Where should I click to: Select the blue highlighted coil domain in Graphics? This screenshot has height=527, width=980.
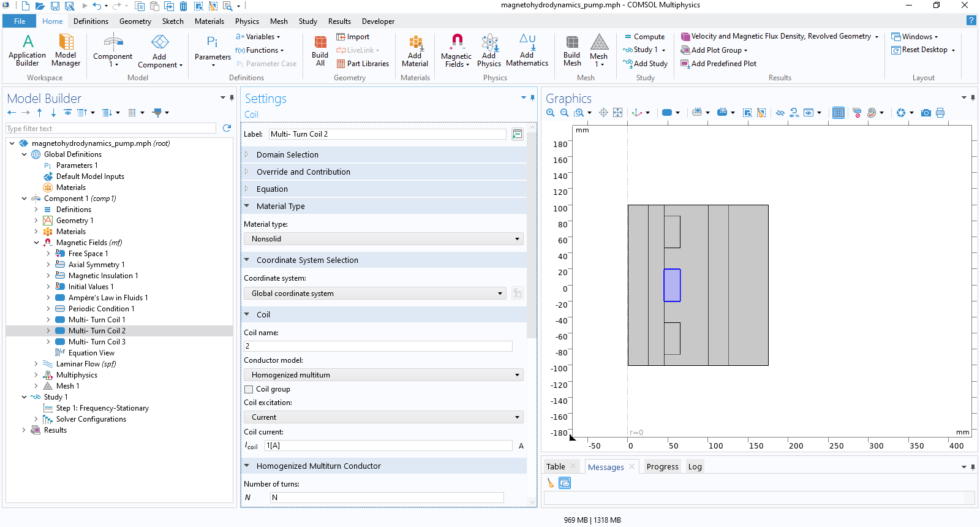click(x=672, y=286)
